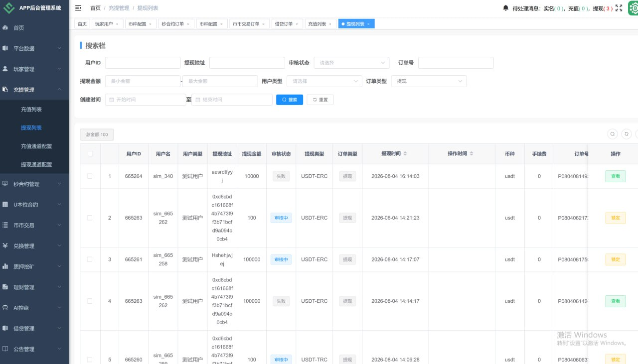Click the 充提管理 sidebar icon
Screen dimensions: 638x364
pyautogui.click(x=5, y=90)
